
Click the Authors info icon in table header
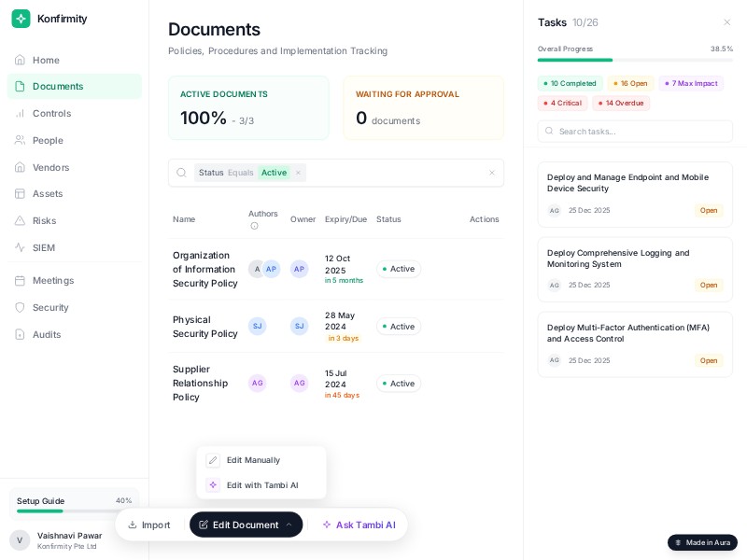coord(254,226)
